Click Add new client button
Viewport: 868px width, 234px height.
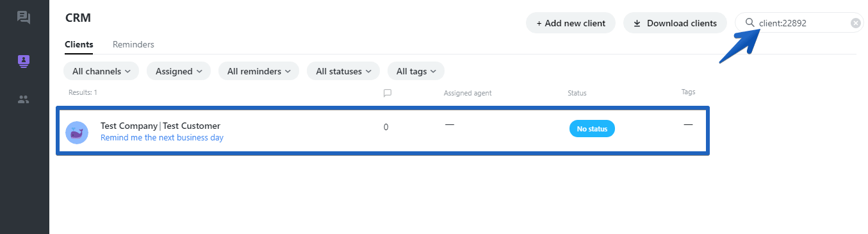[x=571, y=23]
